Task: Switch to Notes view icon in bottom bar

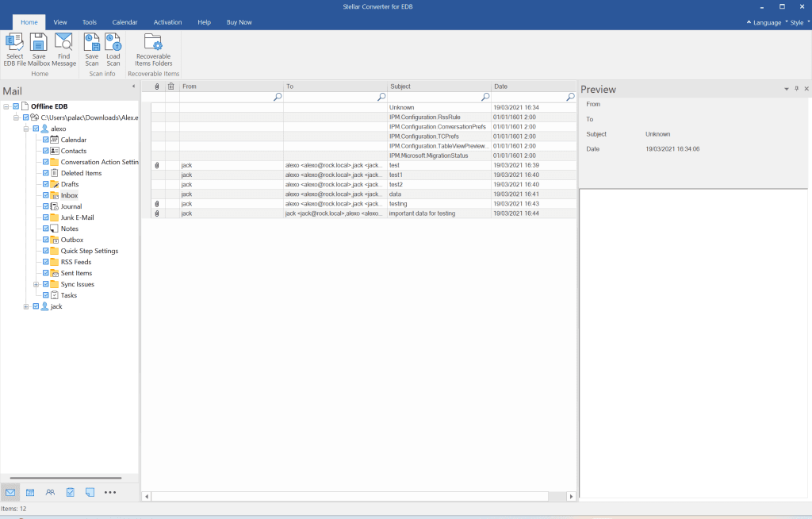Action: pos(90,492)
